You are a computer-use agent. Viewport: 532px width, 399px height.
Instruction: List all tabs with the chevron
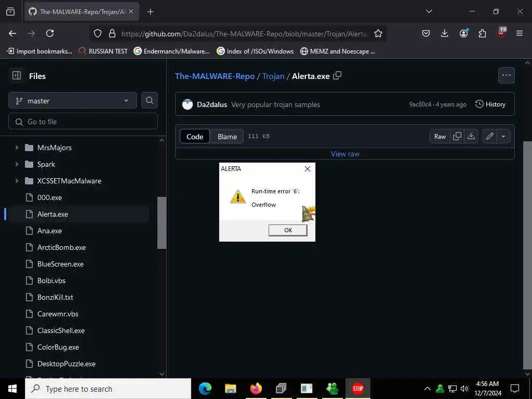coord(429,11)
